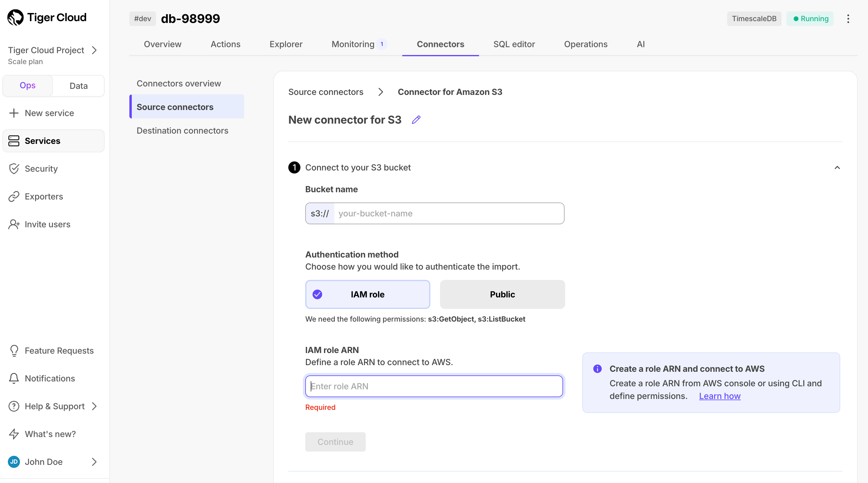Click the Notifications bell icon
The image size is (868, 483).
(x=14, y=378)
